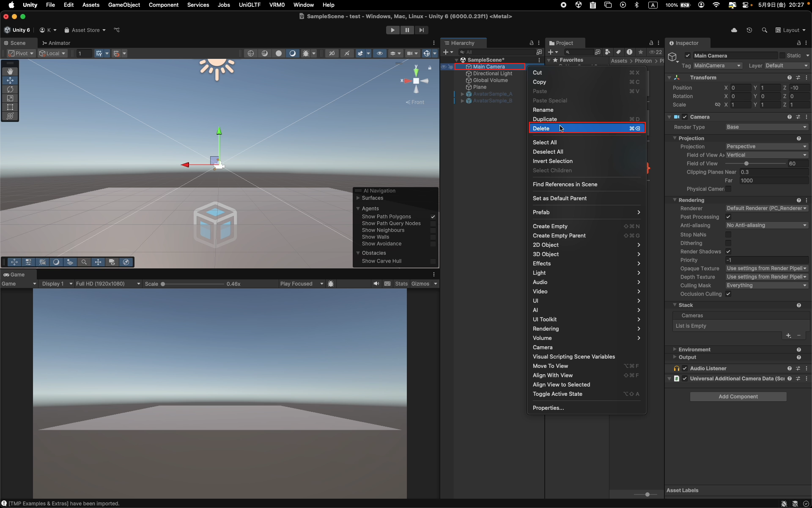The height and width of the screenshot is (508, 812).
Task: Toggle the Scene Gizmos globe icon
Action: pyautogui.click(x=427, y=53)
